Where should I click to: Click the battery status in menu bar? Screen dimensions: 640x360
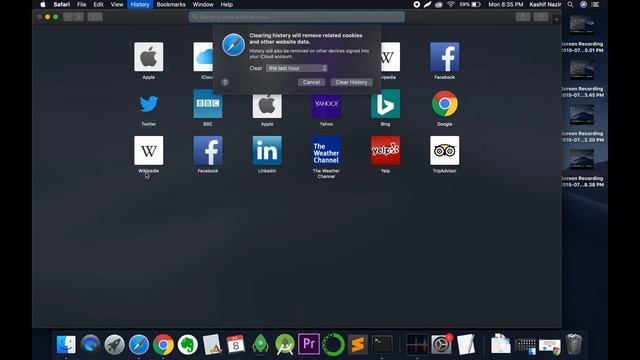[470, 4]
